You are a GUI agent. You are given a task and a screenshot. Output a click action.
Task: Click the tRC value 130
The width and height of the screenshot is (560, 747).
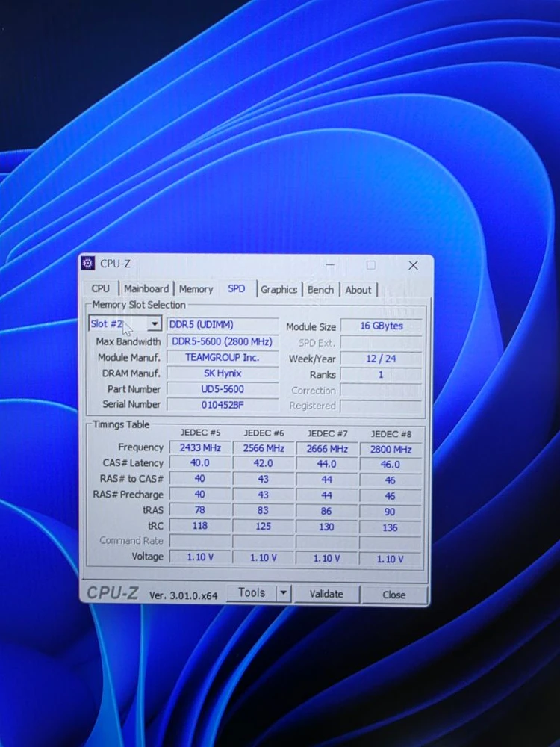click(x=327, y=527)
